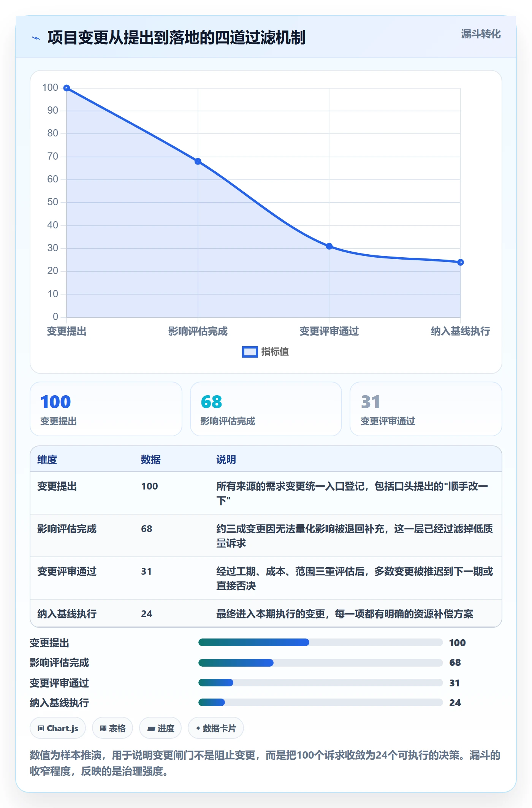Click table value 24 in 数据 column
The width and height of the screenshot is (532, 808).
click(147, 614)
